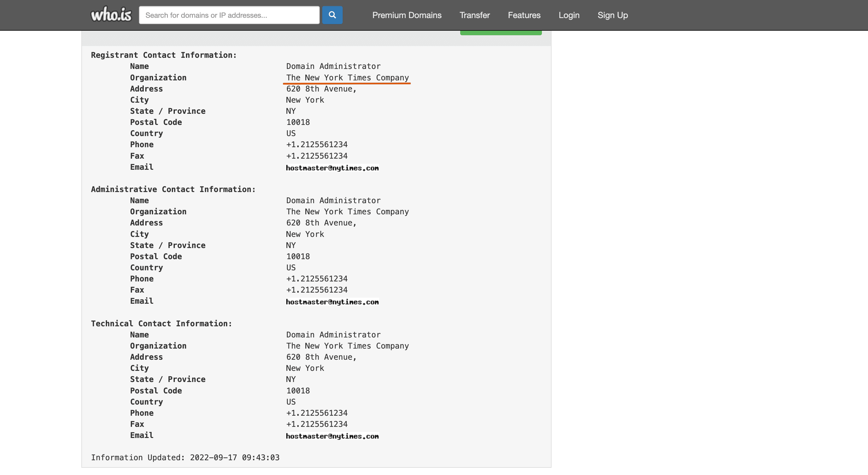Image resolution: width=868 pixels, height=475 pixels.
Task: Click the registrant phone number +1.2125561234
Action: [x=317, y=144]
